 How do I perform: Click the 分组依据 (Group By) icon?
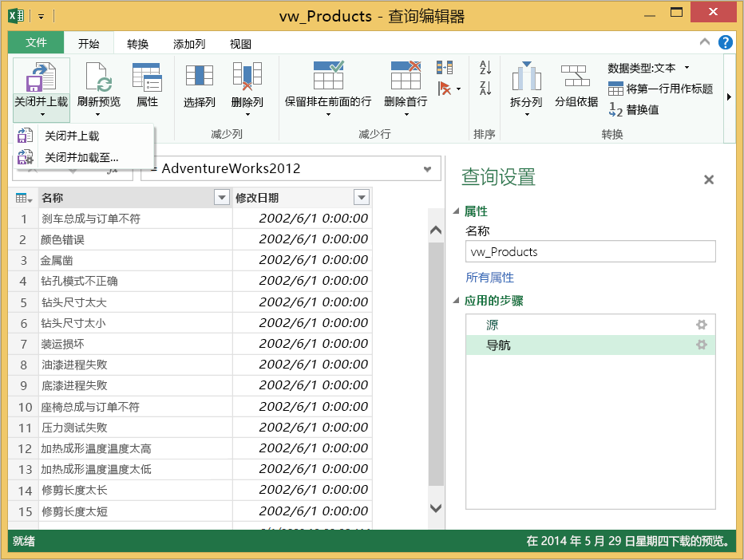tap(576, 77)
